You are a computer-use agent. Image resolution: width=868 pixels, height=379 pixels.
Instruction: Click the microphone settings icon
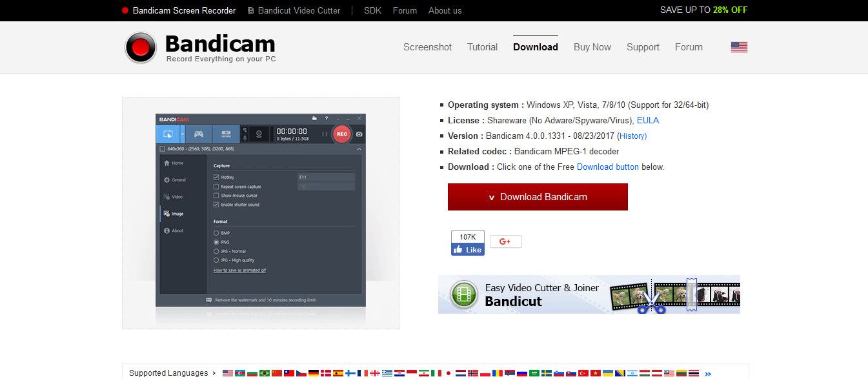click(245, 136)
